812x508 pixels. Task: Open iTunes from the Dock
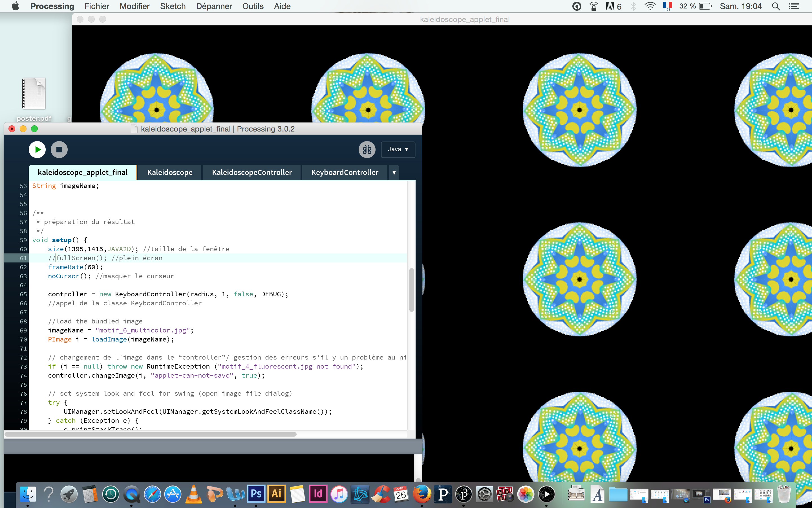coord(339,494)
